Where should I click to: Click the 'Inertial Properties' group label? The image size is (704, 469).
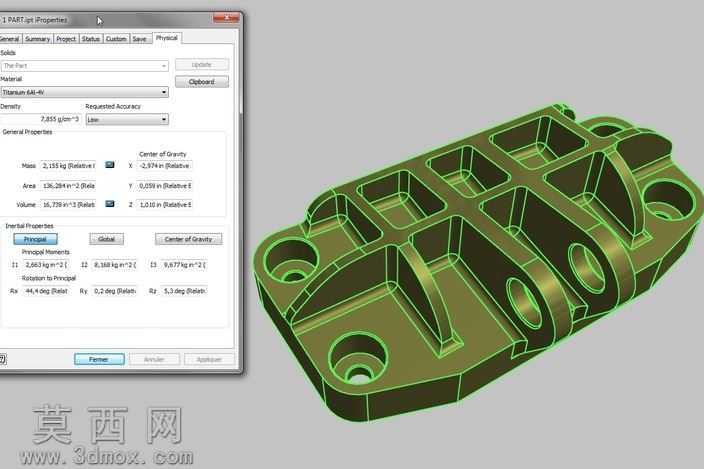[29, 226]
